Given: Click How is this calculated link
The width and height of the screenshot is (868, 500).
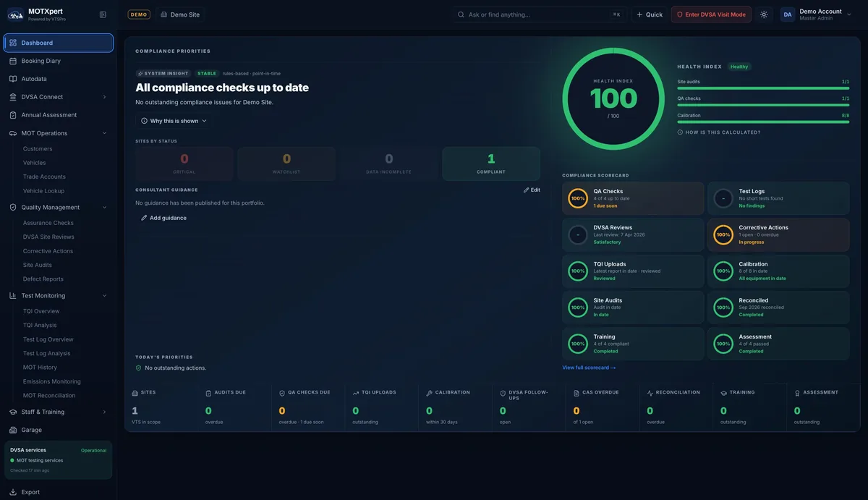Looking at the screenshot, I should coord(719,132).
